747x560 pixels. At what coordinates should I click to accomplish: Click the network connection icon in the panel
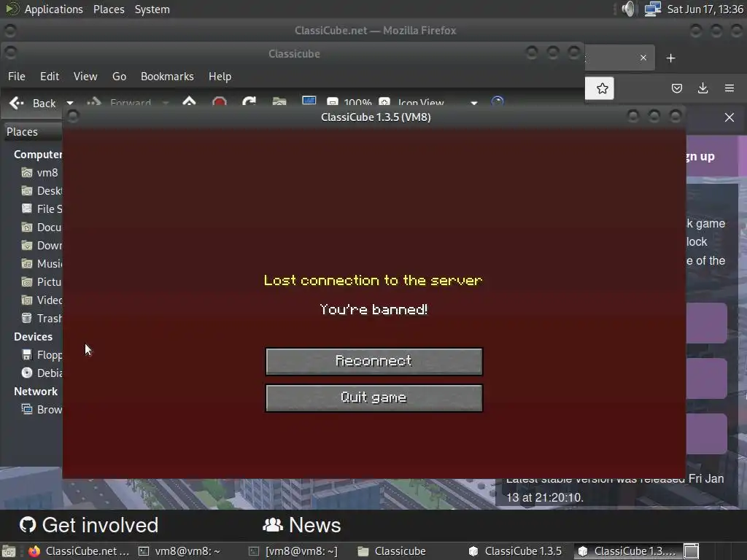pyautogui.click(x=652, y=9)
